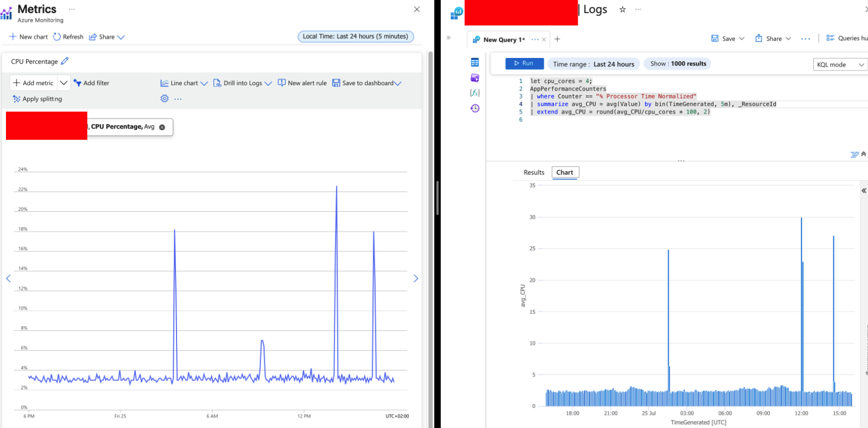This screenshot has width=868, height=428.
Task: Open the Local Time range selector
Action: [x=356, y=36]
